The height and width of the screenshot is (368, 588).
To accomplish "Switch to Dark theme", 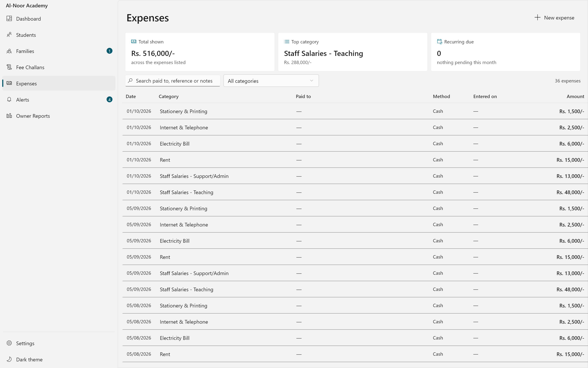I will click(59, 360).
